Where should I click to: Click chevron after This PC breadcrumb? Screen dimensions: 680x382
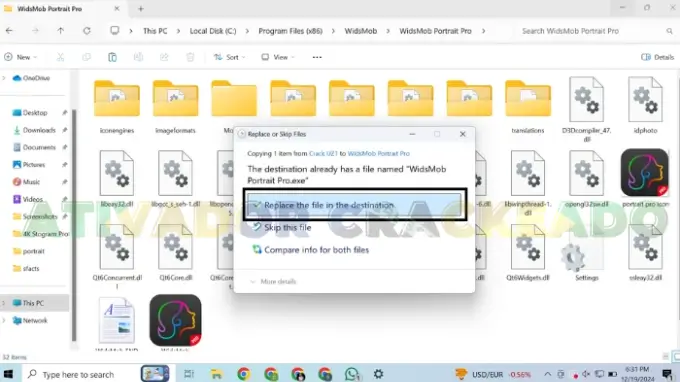[x=178, y=31]
